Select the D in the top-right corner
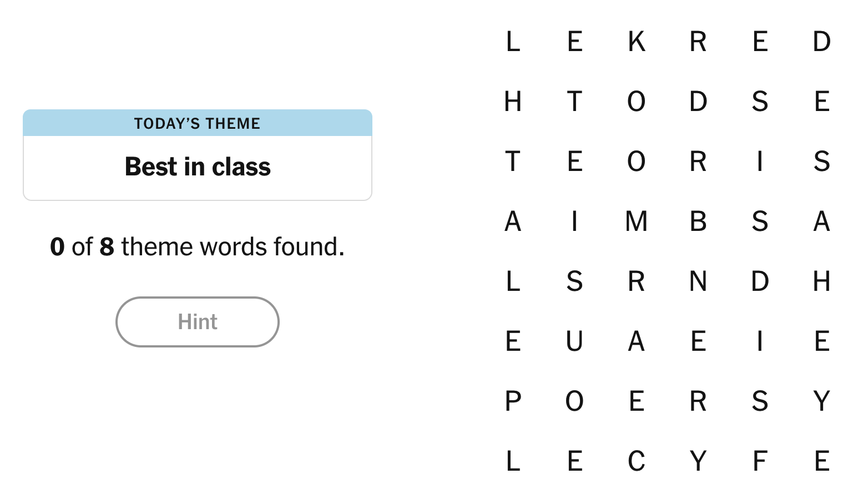Screen dimensions: 858x504 point(822,42)
